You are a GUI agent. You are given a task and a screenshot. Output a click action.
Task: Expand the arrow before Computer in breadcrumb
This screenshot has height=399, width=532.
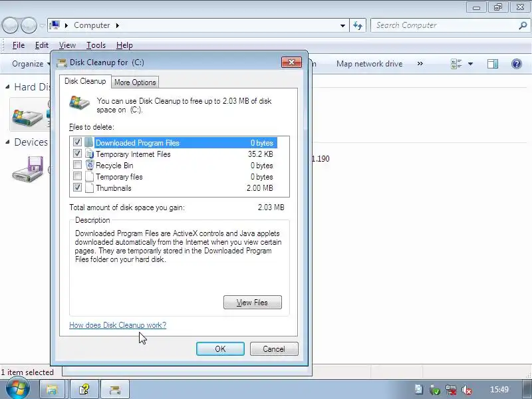click(66, 25)
